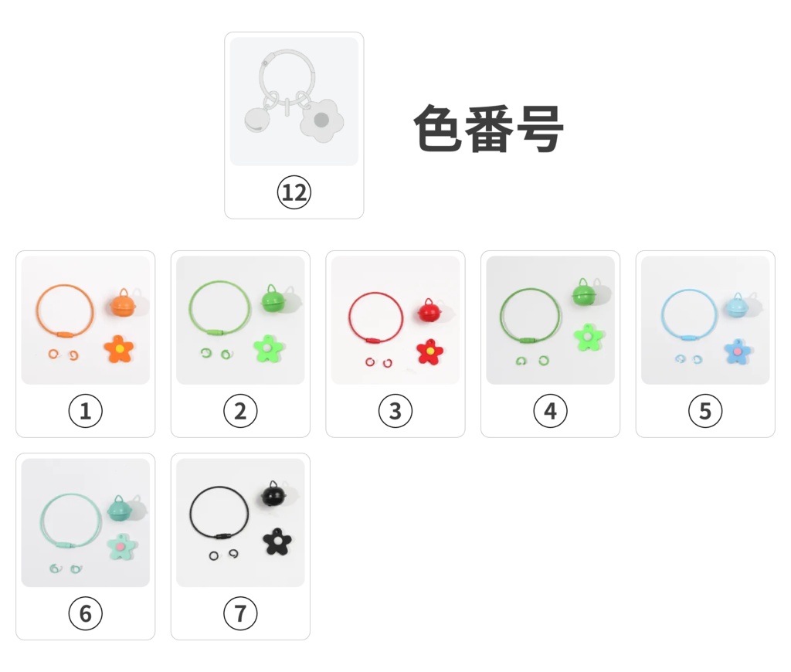Click the circled number 1 label
This screenshot has height=672, width=791.
click(85, 411)
